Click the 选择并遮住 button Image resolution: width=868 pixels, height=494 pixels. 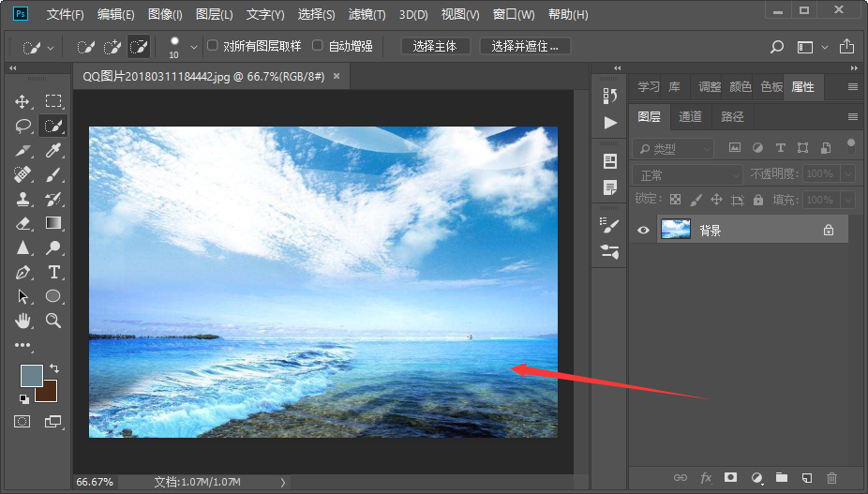pos(525,46)
